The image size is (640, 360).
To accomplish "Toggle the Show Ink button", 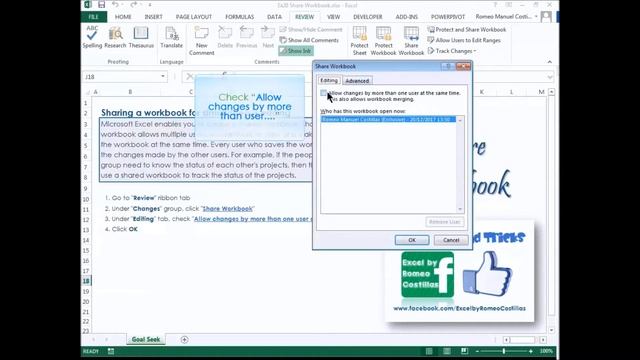I will click(296, 51).
